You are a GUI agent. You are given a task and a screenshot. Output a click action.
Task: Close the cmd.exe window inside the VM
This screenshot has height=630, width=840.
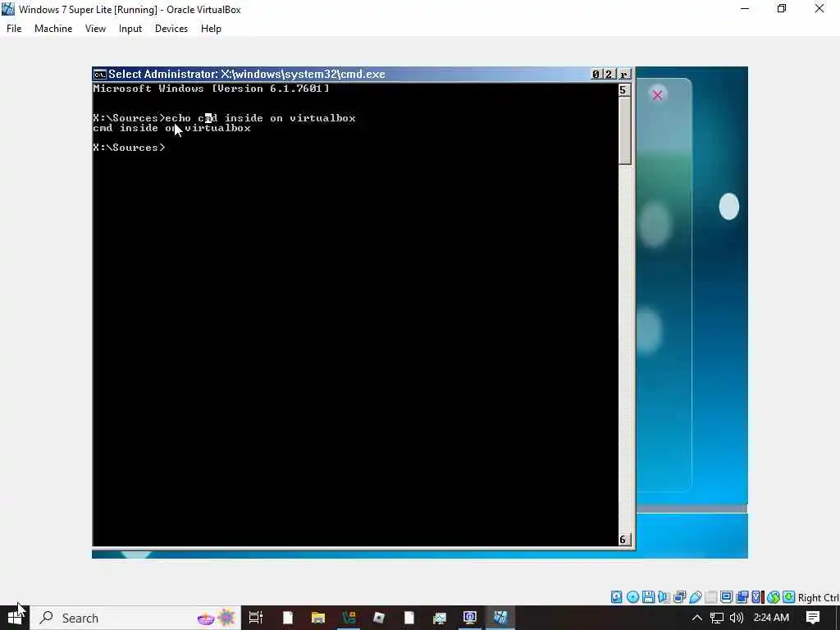point(624,75)
